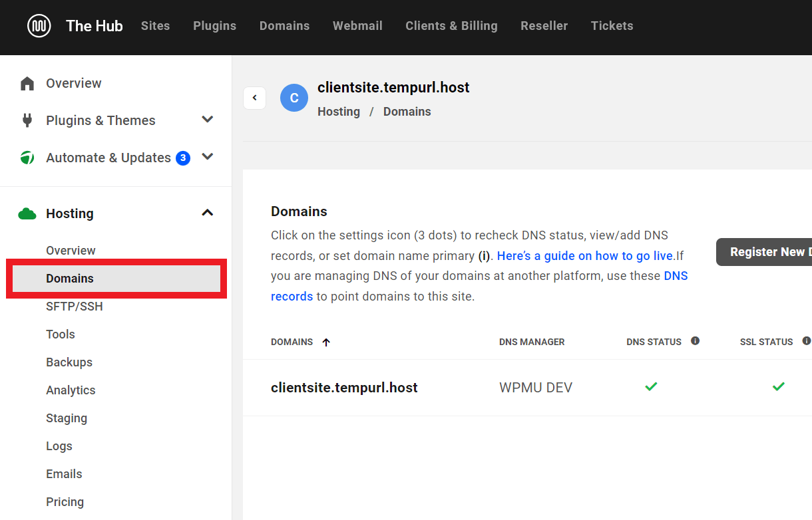Viewport: 812px width, 520px height.
Task: Open the Webmail top menu
Action: (x=357, y=26)
